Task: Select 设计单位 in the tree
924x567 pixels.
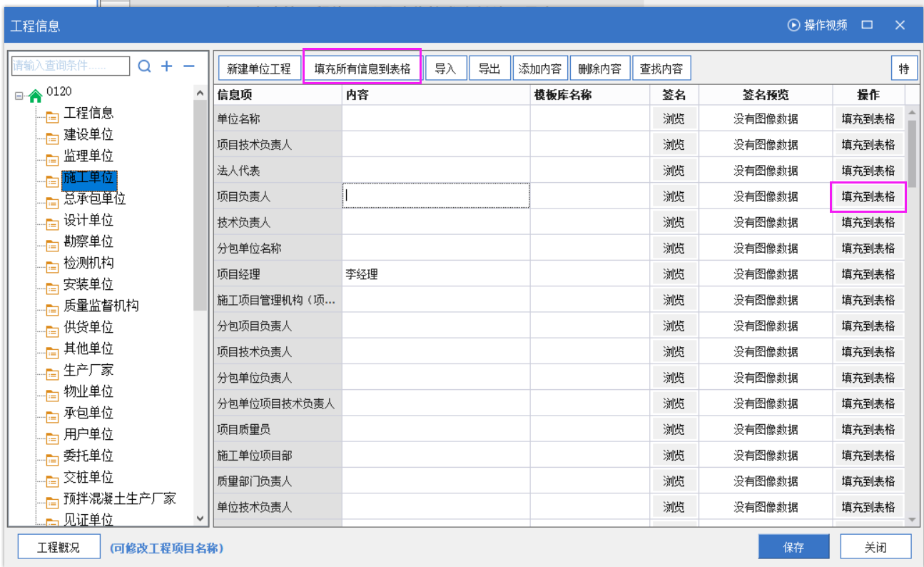Action: (x=88, y=220)
